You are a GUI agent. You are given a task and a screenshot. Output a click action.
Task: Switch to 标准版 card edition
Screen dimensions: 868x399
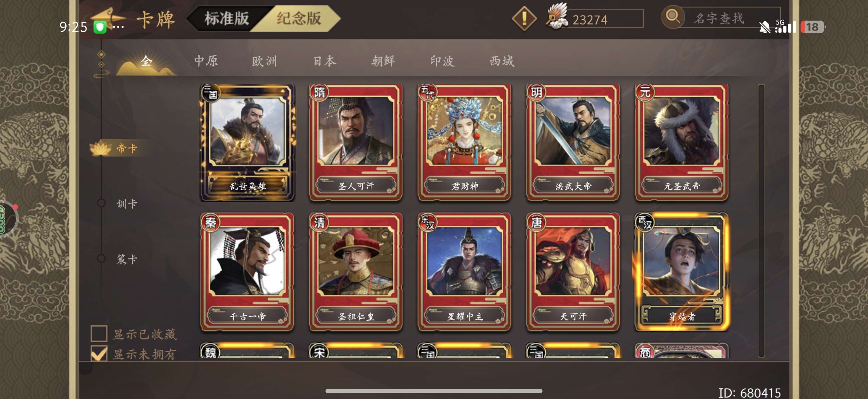(x=226, y=19)
